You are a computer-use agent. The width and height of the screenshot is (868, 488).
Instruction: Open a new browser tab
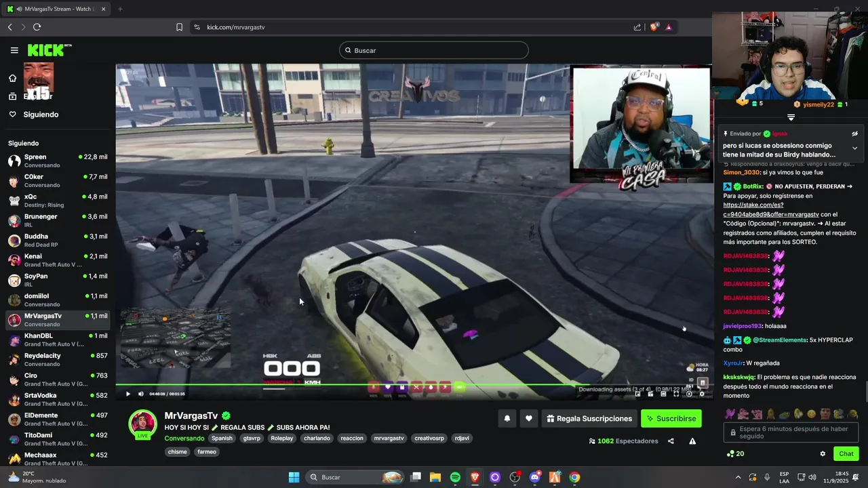[120, 9]
